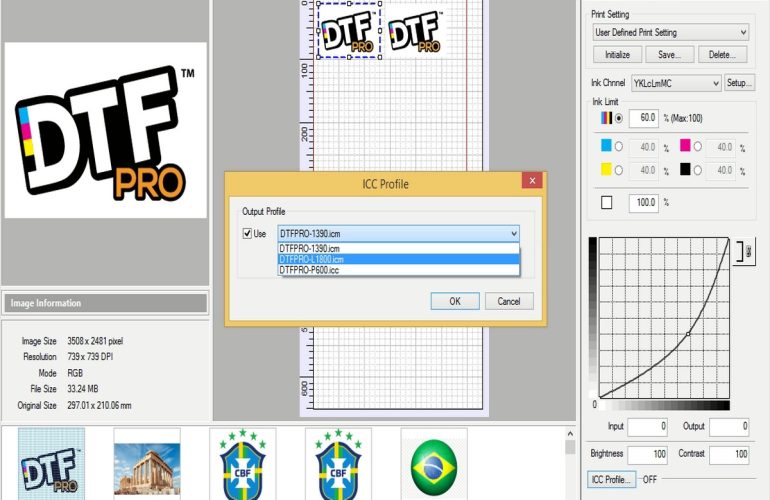Click the Initialize button
The width and height of the screenshot is (770, 500).
[x=617, y=55]
